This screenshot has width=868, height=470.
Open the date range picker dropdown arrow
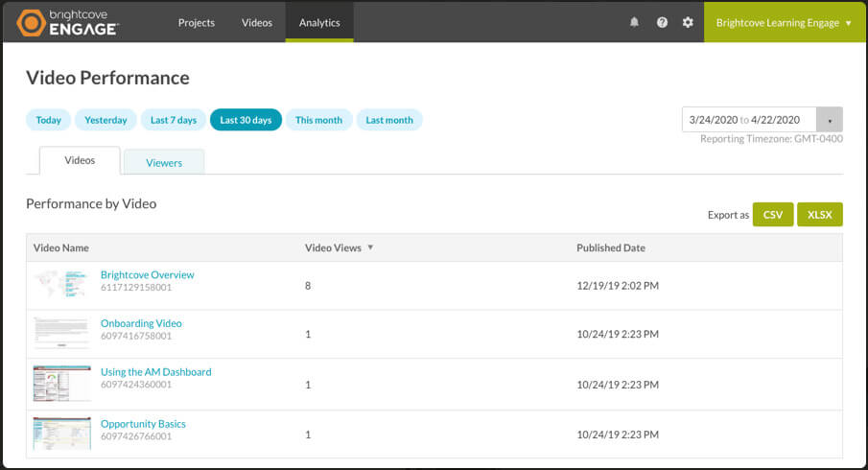point(830,120)
